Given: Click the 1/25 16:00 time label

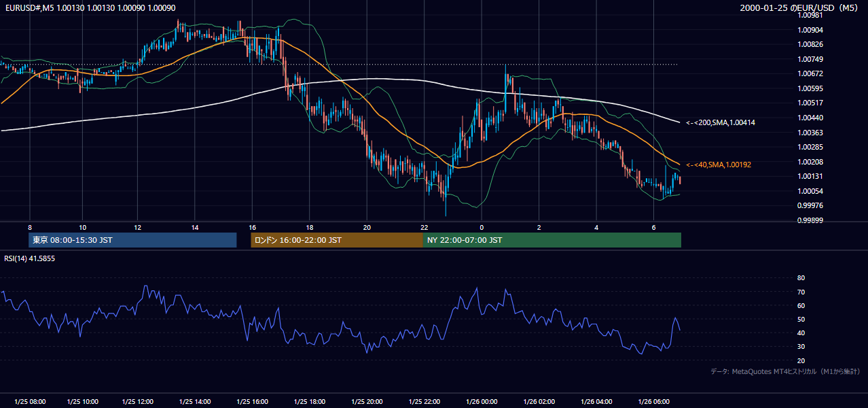Looking at the screenshot, I should point(252,401).
